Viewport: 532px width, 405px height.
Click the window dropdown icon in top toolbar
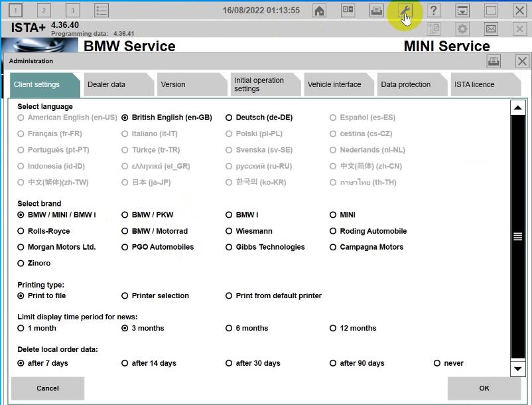462,11
